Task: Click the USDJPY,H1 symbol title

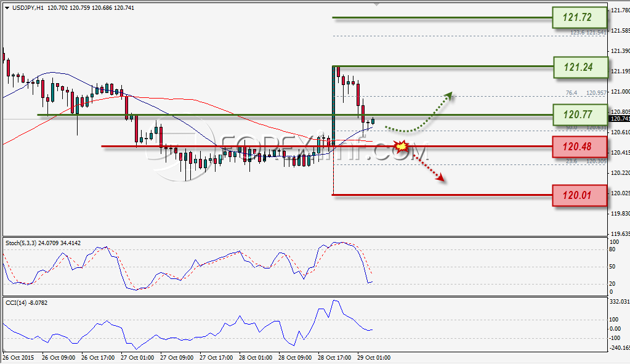Action: (x=28, y=7)
